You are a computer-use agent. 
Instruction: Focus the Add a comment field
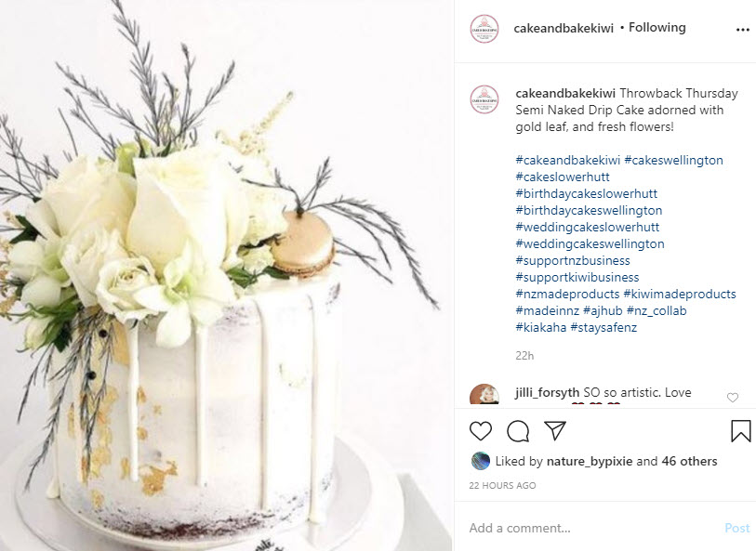(x=593, y=528)
